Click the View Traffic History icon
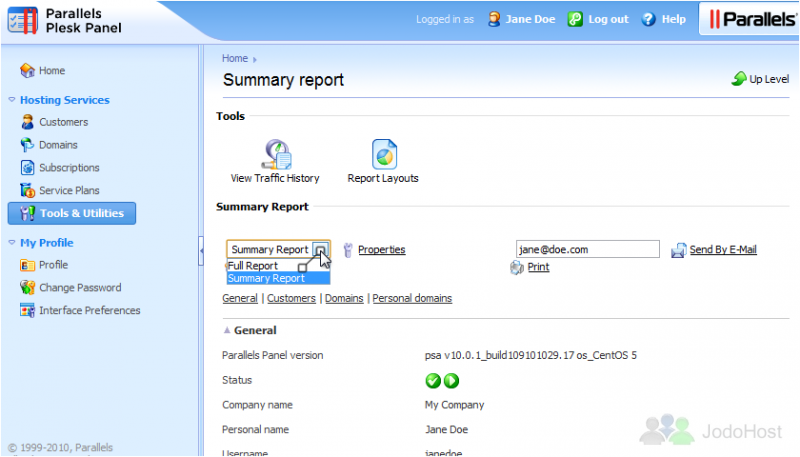This screenshot has height=457, width=800. [x=276, y=154]
